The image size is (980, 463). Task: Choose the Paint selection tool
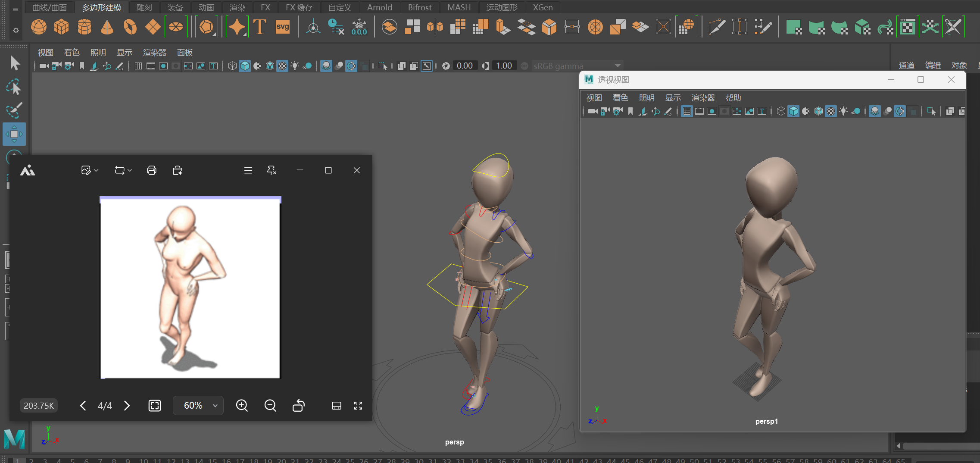14,111
